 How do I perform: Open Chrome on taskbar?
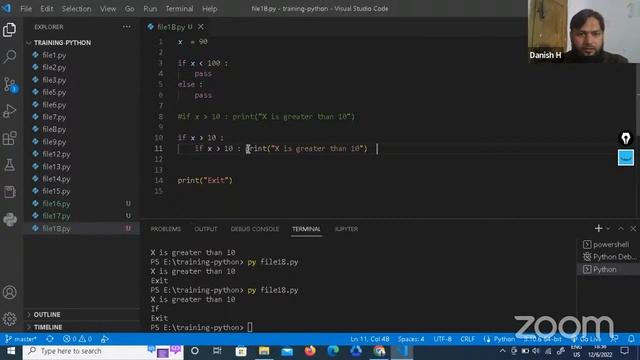point(379,351)
